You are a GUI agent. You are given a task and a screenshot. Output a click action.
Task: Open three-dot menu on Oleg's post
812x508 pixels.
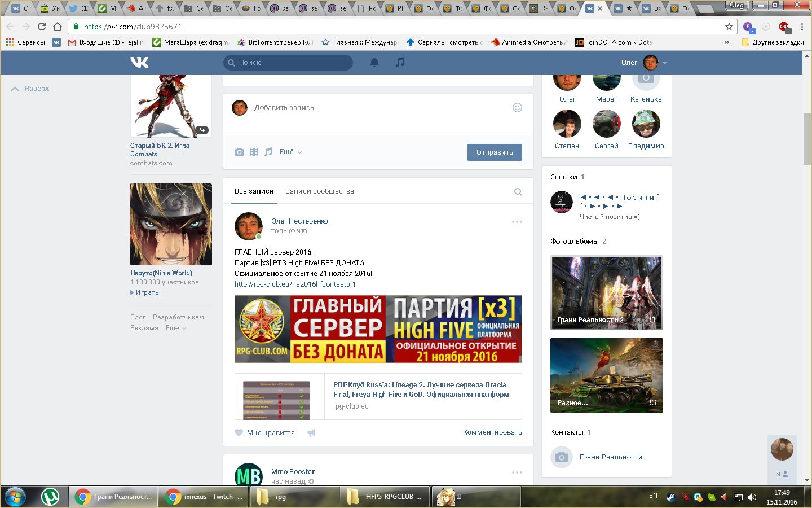[x=517, y=222]
